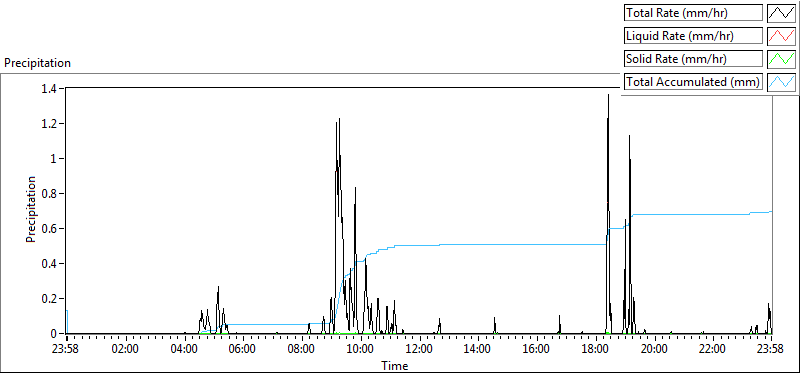Click the vertical Precipitation y-axis label
The image size is (800, 373).
coord(31,209)
